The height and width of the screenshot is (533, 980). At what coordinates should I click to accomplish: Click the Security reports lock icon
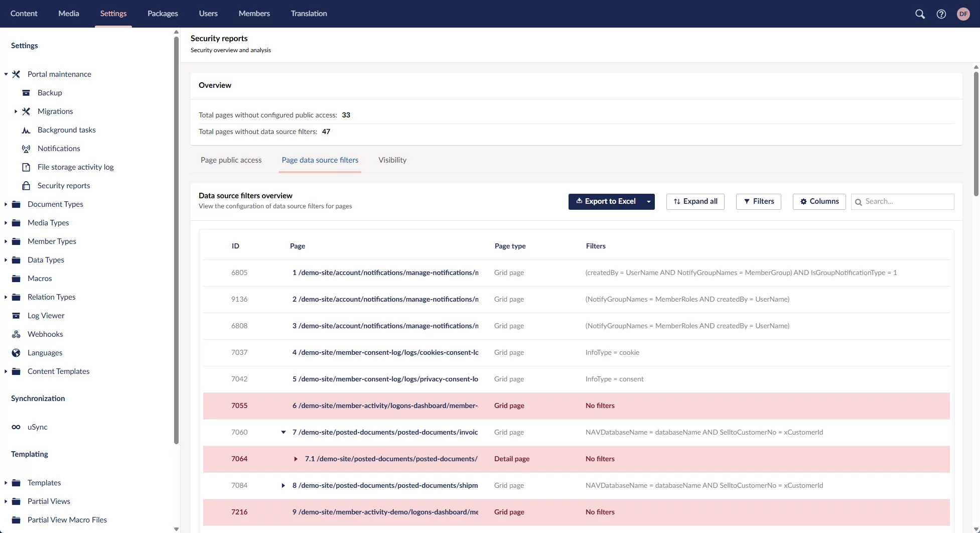click(x=26, y=186)
